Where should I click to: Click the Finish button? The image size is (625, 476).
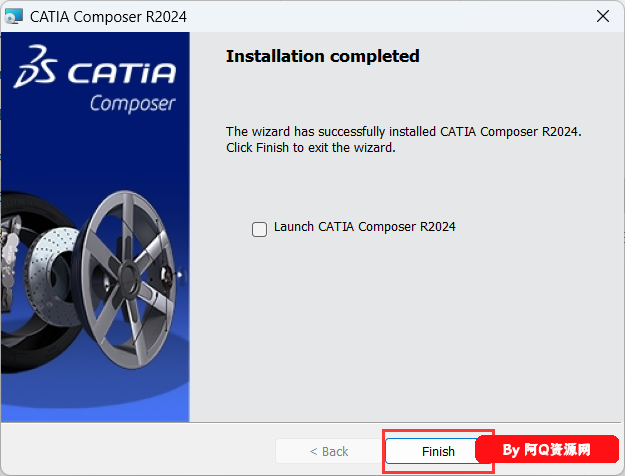(x=438, y=451)
